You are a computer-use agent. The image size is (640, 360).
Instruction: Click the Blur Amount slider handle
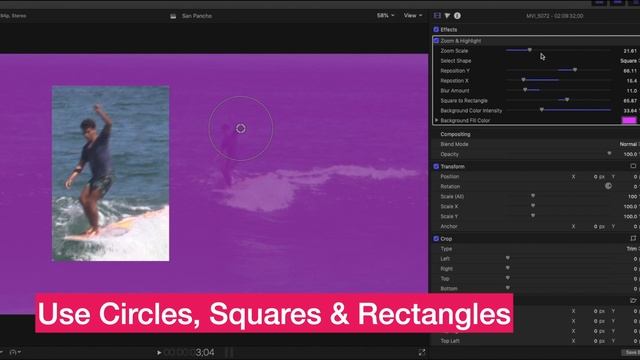(x=525, y=90)
